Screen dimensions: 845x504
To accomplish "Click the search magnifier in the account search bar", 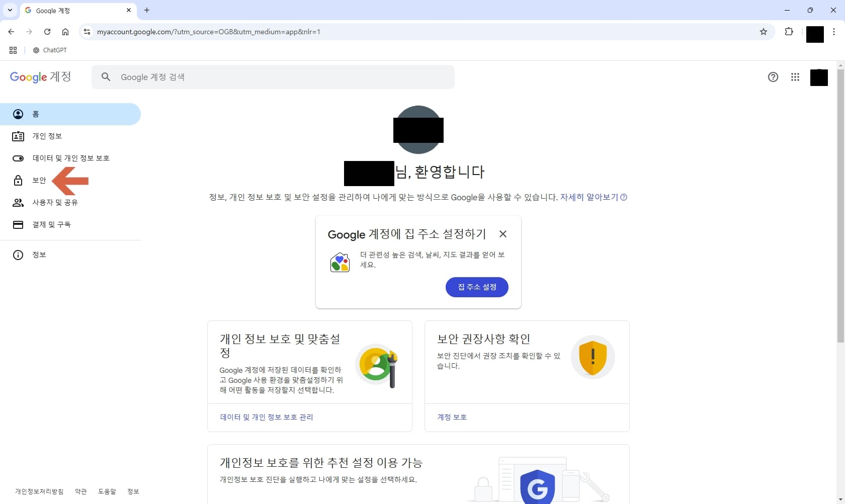I will (x=106, y=77).
